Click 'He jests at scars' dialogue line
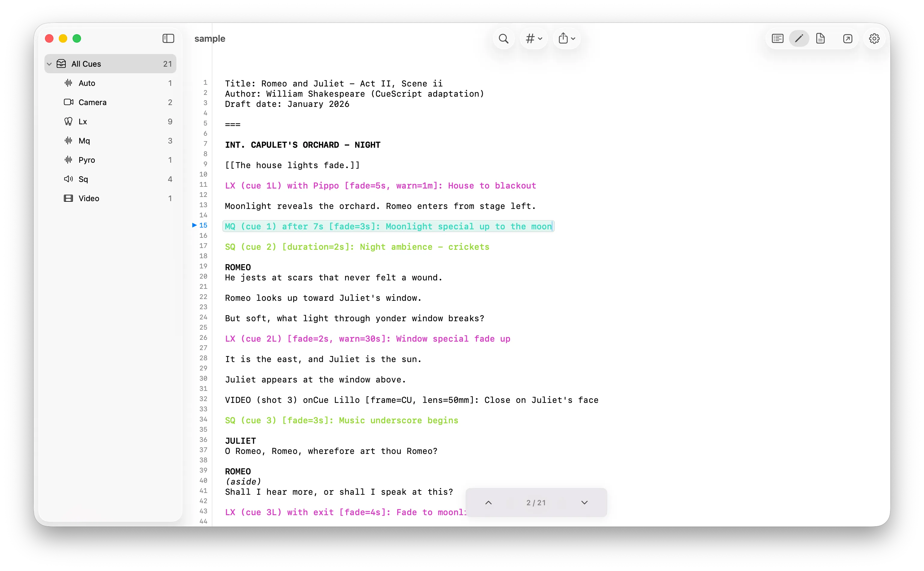 click(334, 278)
